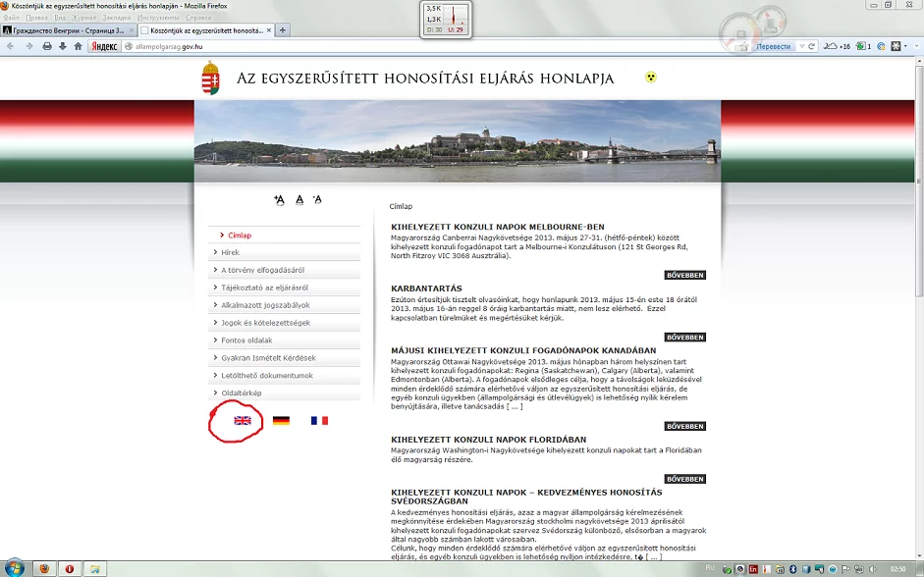This screenshot has width=924, height=577.
Task: Click Bővebben under Karbantartás article
Action: [684, 338]
